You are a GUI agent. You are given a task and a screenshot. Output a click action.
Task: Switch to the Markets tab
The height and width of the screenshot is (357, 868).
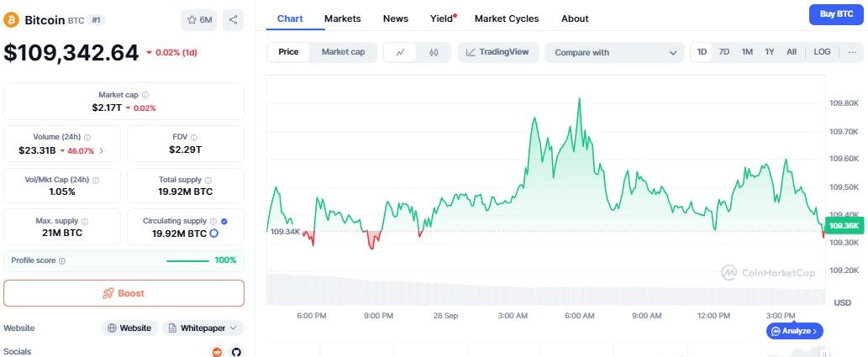[342, 18]
